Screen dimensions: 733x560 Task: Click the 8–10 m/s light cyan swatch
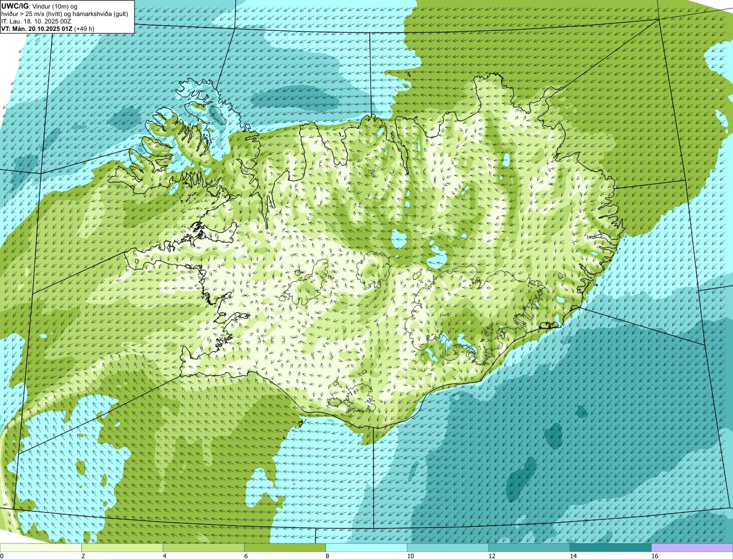pyautogui.click(x=366, y=547)
